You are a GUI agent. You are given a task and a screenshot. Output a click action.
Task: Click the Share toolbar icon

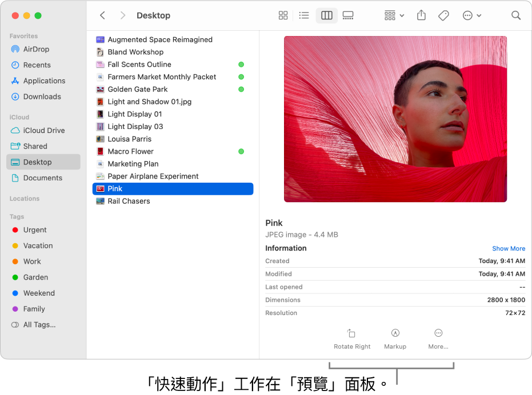[x=421, y=15]
